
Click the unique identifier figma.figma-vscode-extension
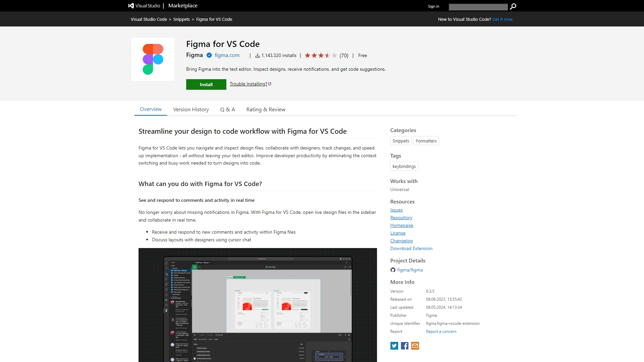point(453,323)
